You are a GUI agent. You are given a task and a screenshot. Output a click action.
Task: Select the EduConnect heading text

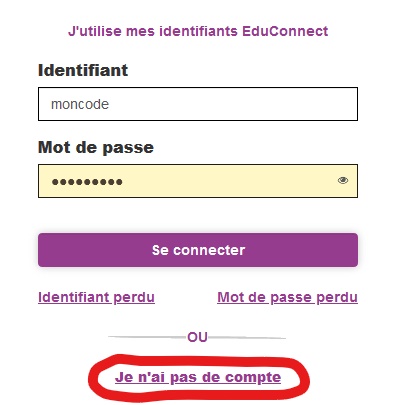[x=198, y=31]
